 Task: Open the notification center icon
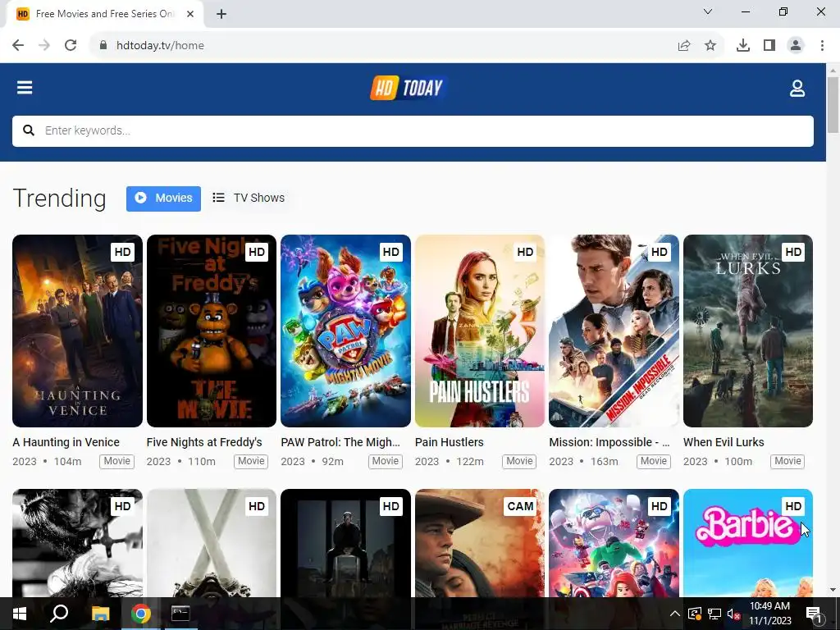tap(814, 614)
